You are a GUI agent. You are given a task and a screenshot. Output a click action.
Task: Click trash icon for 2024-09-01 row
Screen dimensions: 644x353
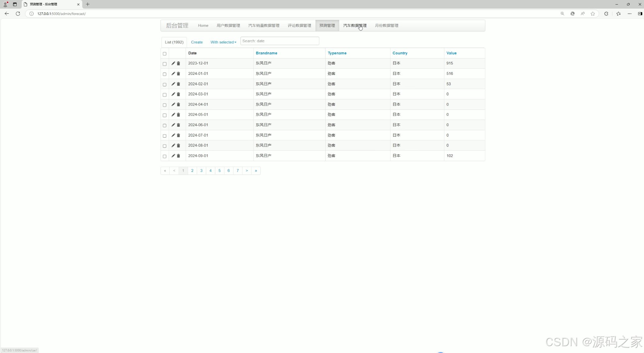tap(178, 156)
